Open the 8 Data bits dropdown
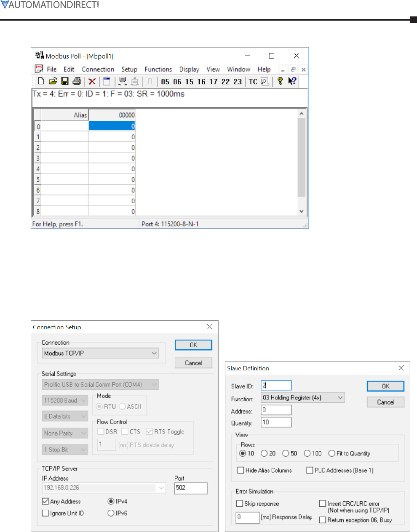417x532 pixels. point(65,416)
